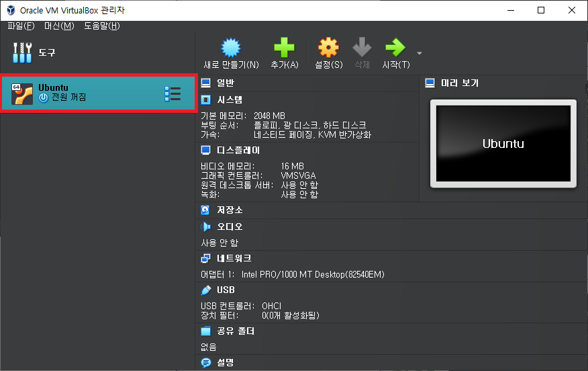Click the 디스플레이 monitor icon
The image size is (588, 371).
[205, 150]
